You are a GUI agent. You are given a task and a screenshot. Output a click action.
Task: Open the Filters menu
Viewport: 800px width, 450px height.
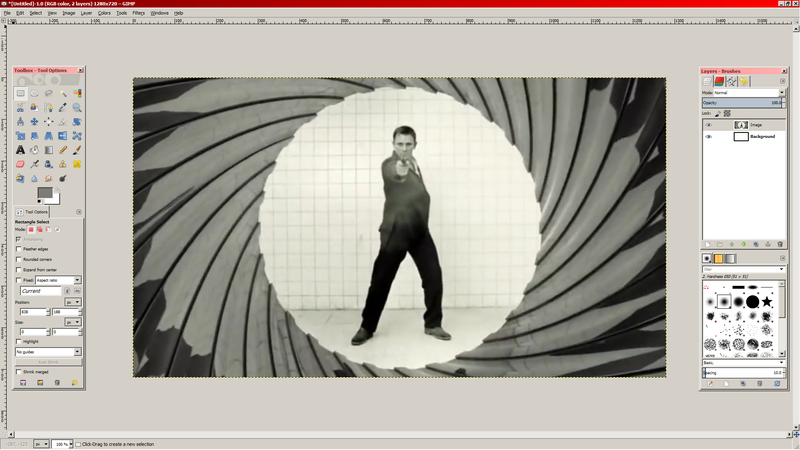pyautogui.click(x=138, y=13)
